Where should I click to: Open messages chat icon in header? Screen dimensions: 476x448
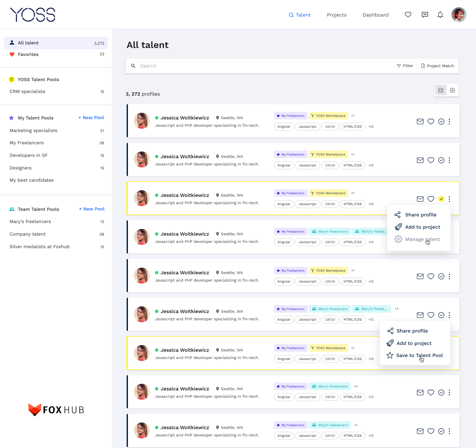pyautogui.click(x=425, y=15)
